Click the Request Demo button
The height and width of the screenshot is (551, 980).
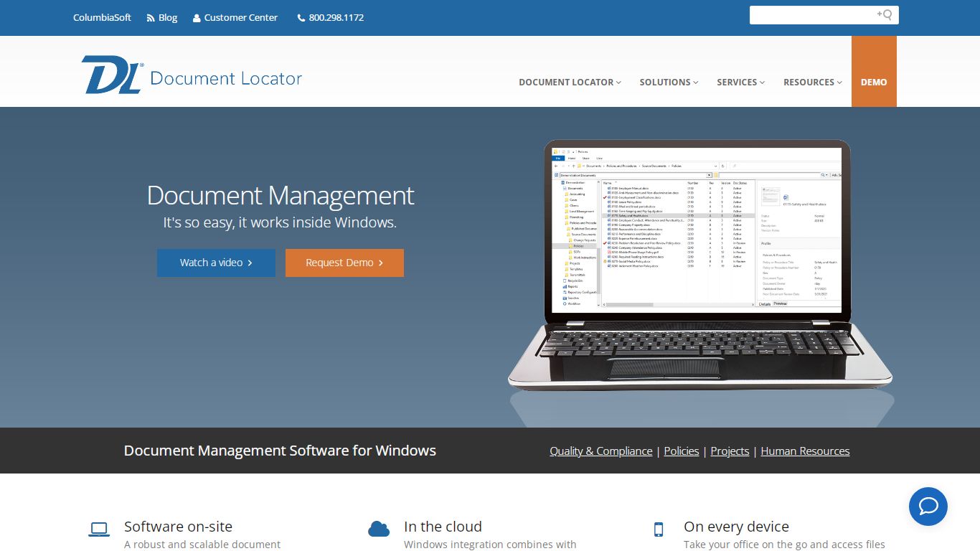click(344, 263)
